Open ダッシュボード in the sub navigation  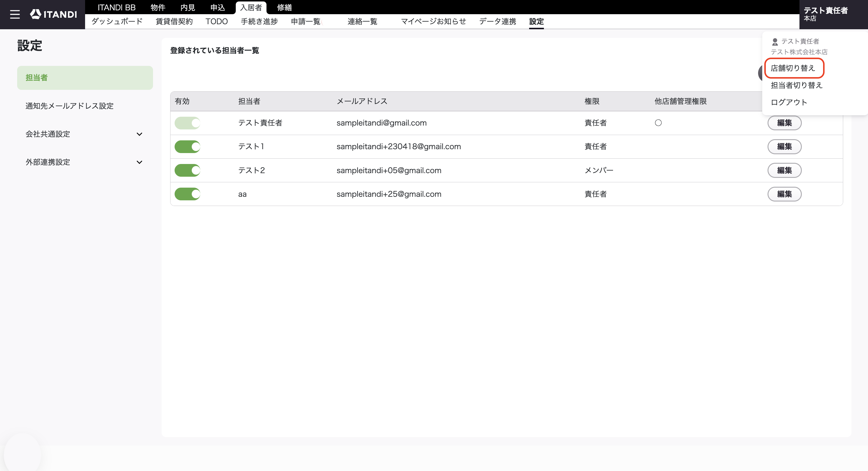coord(117,22)
